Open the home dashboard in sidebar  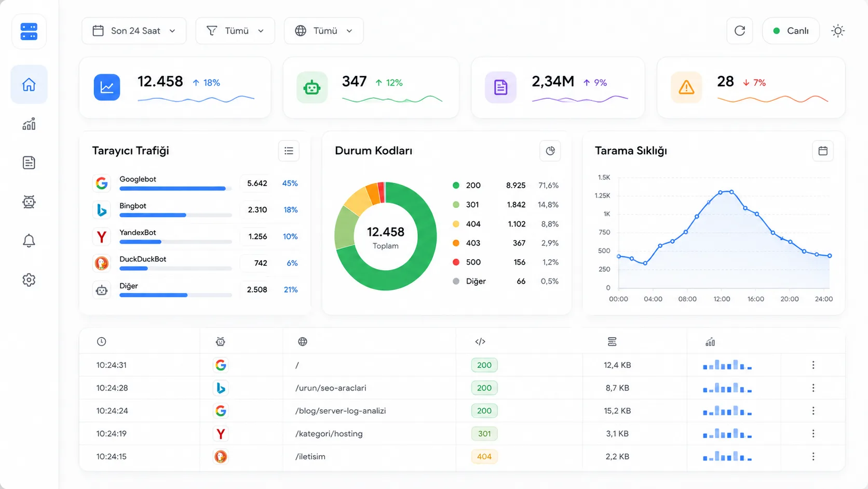29,84
